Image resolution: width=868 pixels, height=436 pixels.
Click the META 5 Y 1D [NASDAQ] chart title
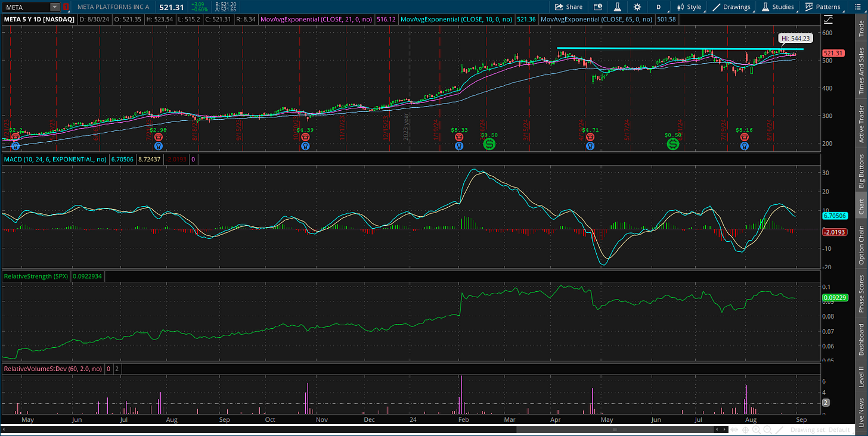pos(41,20)
